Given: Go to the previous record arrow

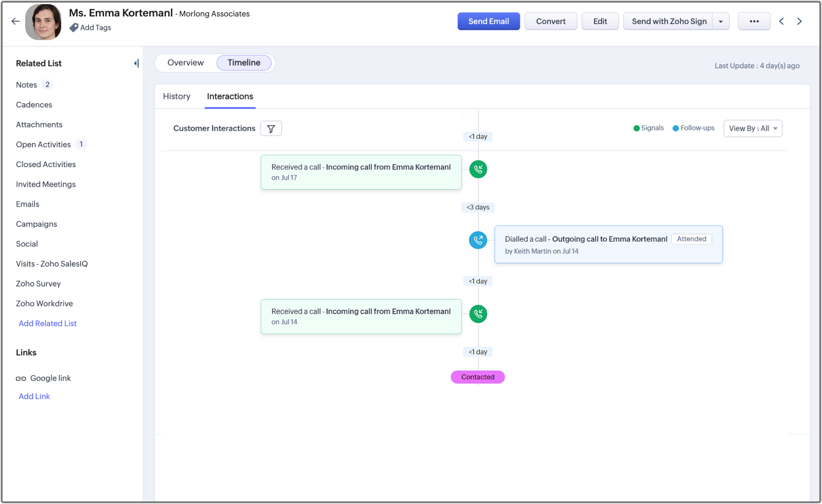Looking at the screenshot, I should click(x=781, y=21).
